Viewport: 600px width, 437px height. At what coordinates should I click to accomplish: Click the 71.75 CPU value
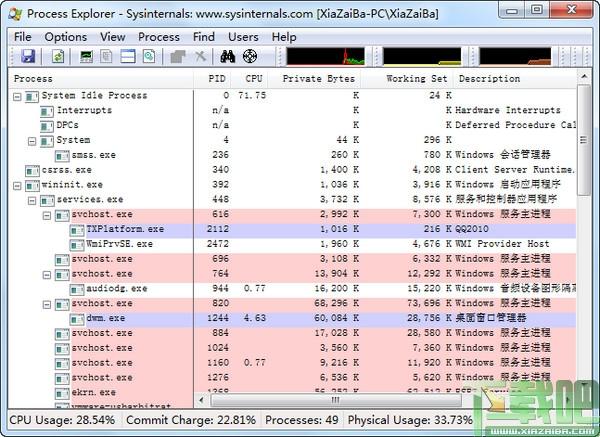click(252, 95)
